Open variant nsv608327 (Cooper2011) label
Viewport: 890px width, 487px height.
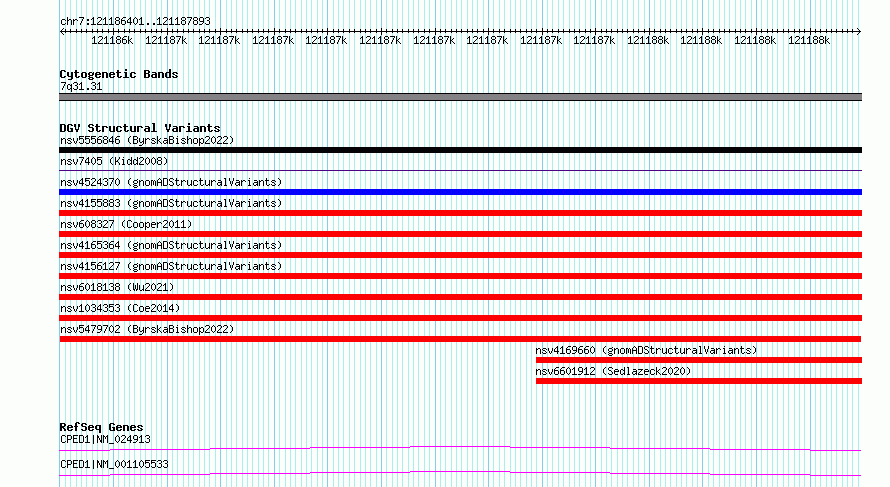click(x=126, y=224)
